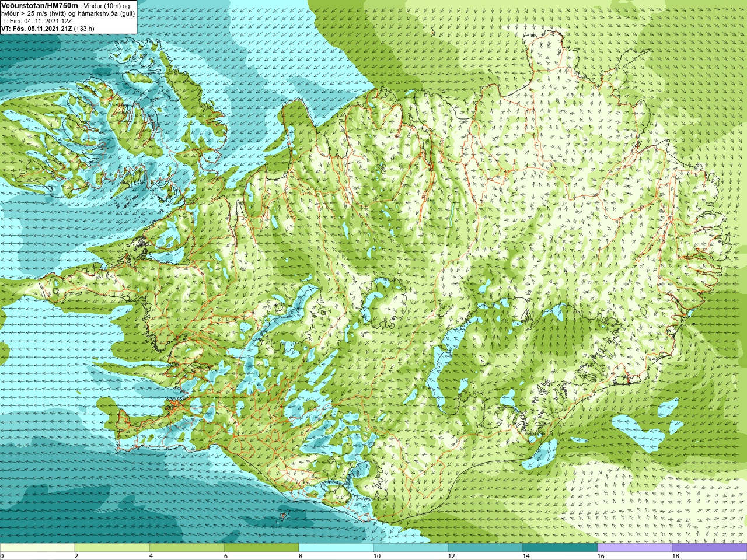The image size is (747, 560).
Task: Click the legend tick label '12'
Action: click(x=451, y=556)
